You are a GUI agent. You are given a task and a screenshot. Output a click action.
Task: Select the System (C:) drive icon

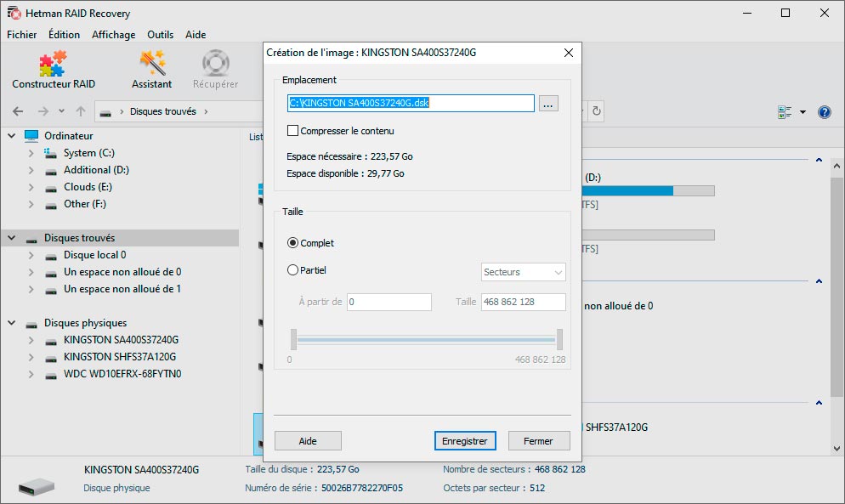[x=51, y=154]
